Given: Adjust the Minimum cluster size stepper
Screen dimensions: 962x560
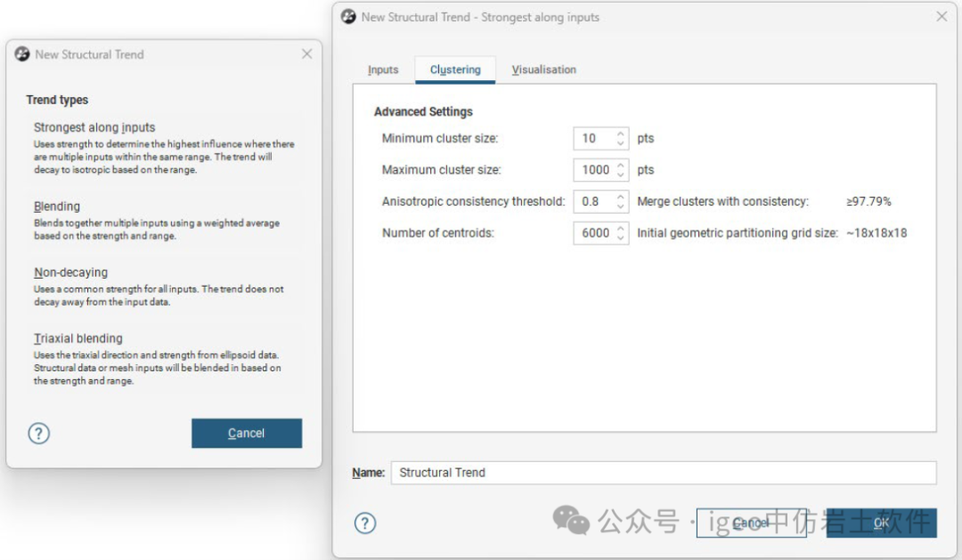Looking at the screenshot, I should click(621, 138).
